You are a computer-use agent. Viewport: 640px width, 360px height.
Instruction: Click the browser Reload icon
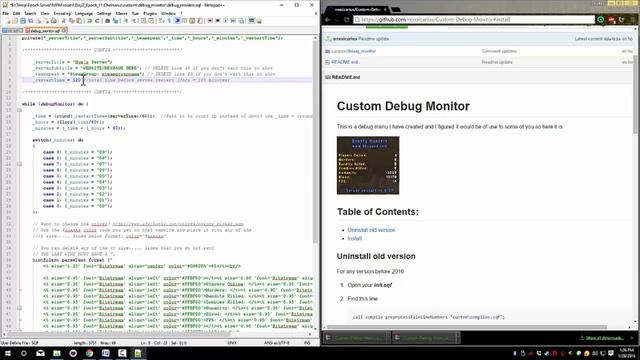click(347, 20)
